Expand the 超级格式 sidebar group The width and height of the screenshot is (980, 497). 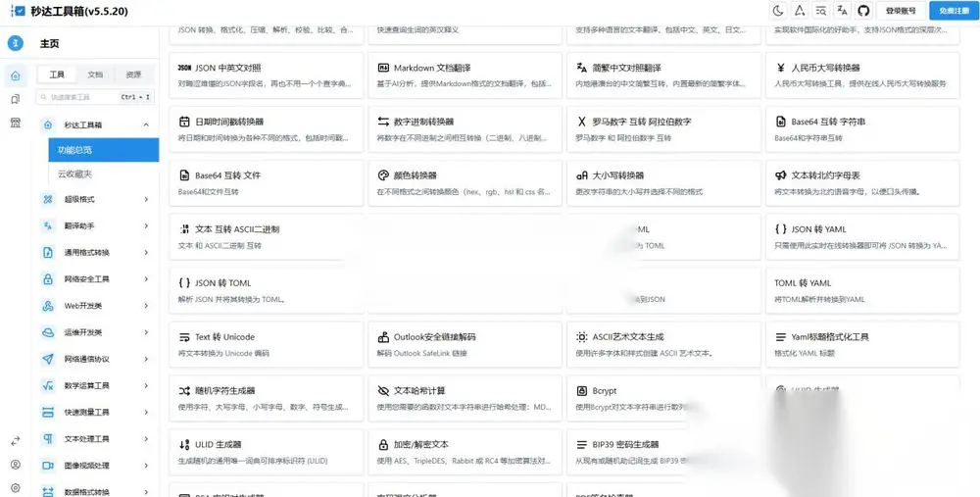pyautogui.click(x=97, y=199)
